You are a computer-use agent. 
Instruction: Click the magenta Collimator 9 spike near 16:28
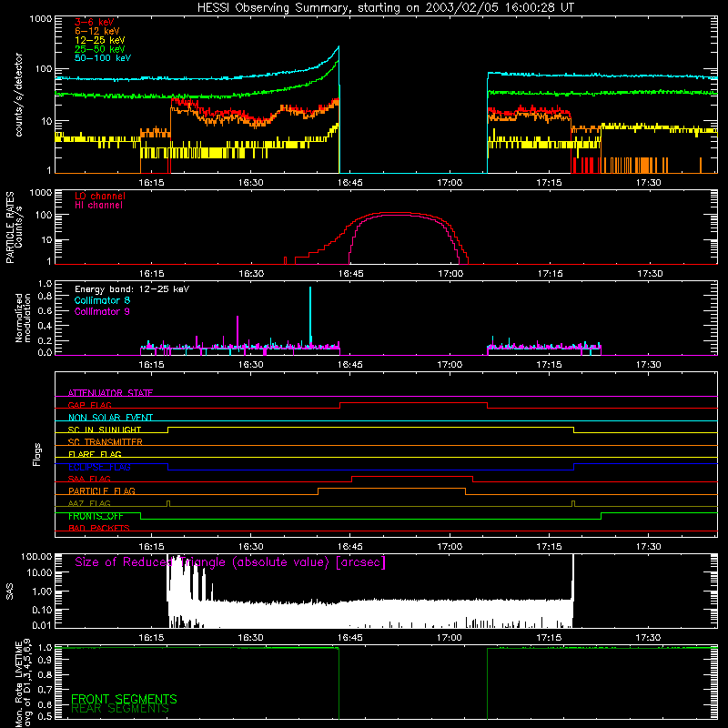click(x=238, y=331)
